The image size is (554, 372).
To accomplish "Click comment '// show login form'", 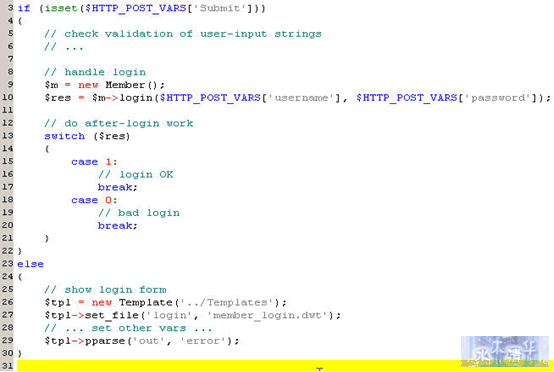I will (x=106, y=289).
